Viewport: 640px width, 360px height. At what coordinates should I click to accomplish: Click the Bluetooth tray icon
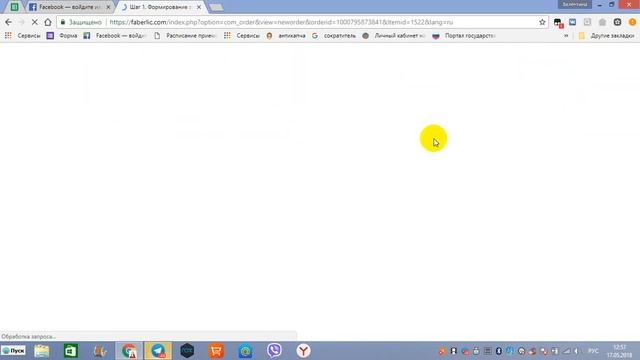(x=499, y=351)
